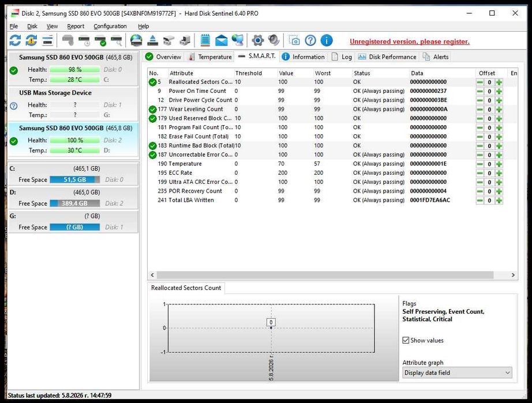Click data value 0001FD7EA6AC

coord(430,200)
